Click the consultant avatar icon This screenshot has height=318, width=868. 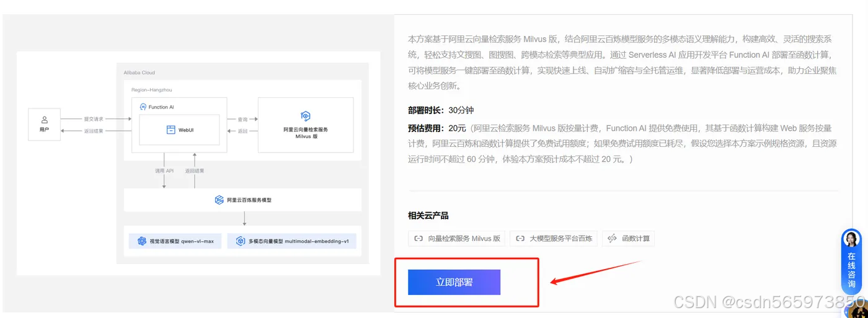851,240
